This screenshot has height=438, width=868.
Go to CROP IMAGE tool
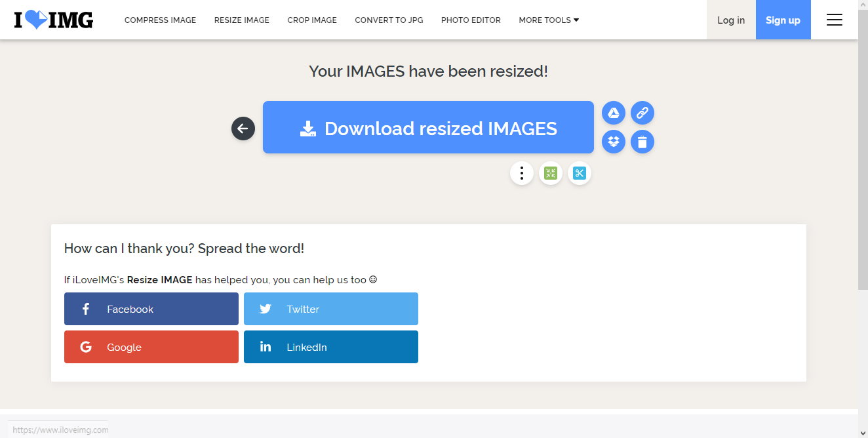pyautogui.click(x=312, y=20)
